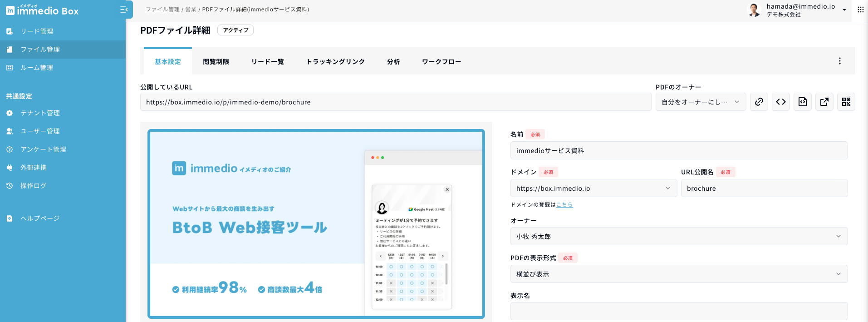Image resolution: width=868 pixels, height=322 pixels.
Task: Open the vertical three-dot more menu
Action: click(839, 61)
